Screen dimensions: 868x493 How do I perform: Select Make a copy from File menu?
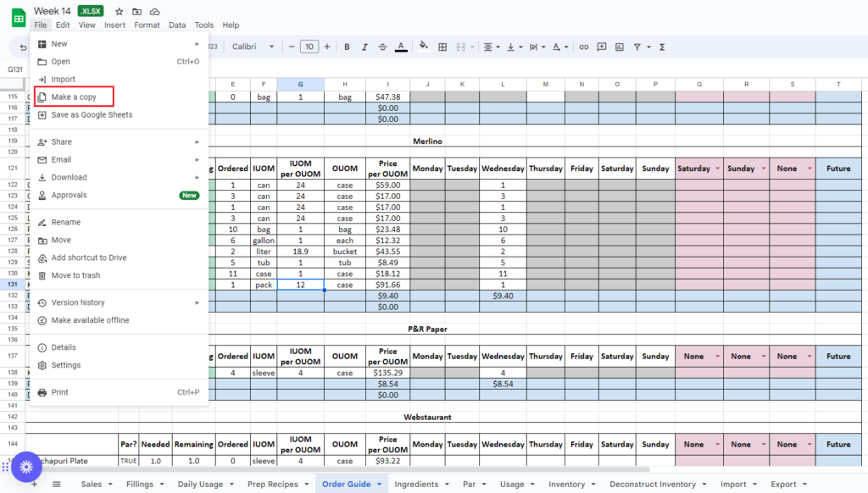coord(74,97)
